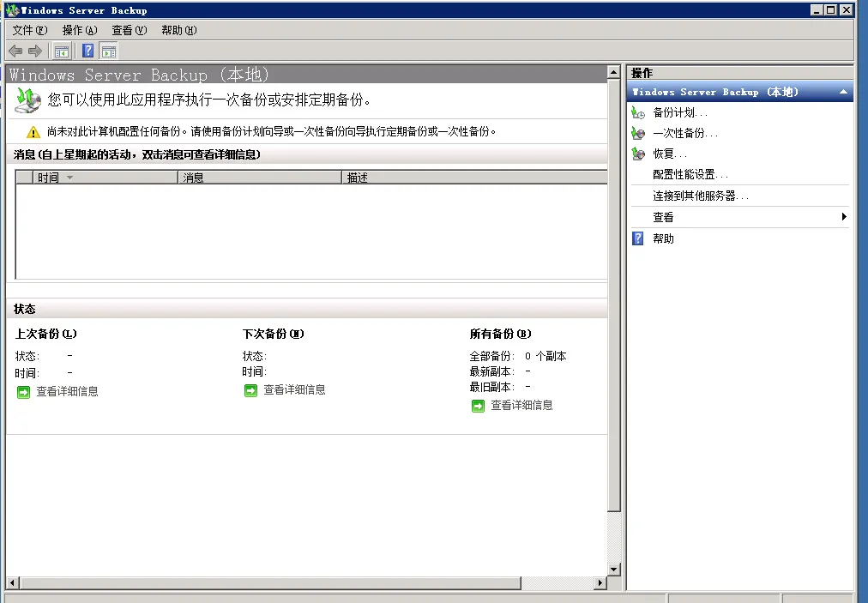Image resolution: width=868 pixels, height=603 pixels.
Task: Expand the 查看 submenu arrow in actions pane
Action: 844,217
